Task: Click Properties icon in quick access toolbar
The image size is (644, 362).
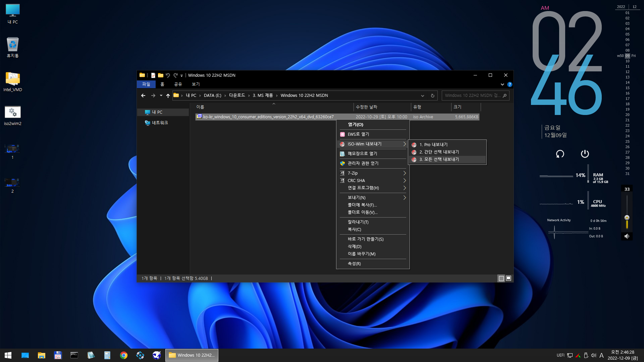Action: 153,75
